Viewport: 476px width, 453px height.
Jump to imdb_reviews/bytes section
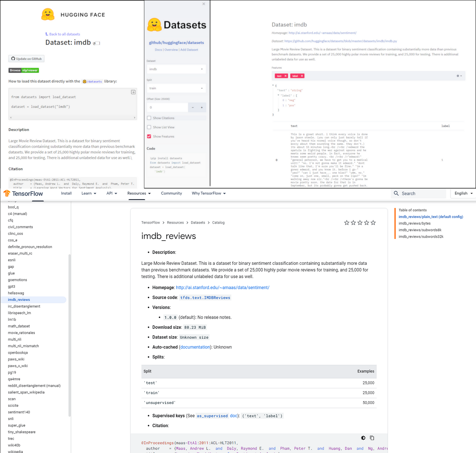point(414,223)
